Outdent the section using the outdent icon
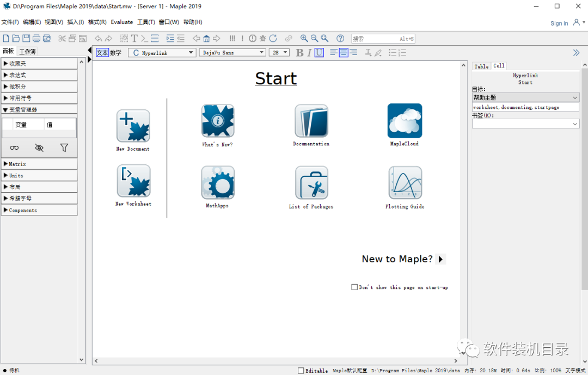This screenshot has width=588, height=375. point(181,38)
